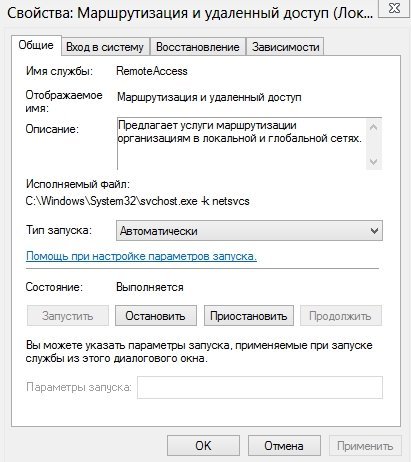The height and width of the screenshot is (462, 411).
Task: Click the Применить button
Action: click(x=365, y=446)
